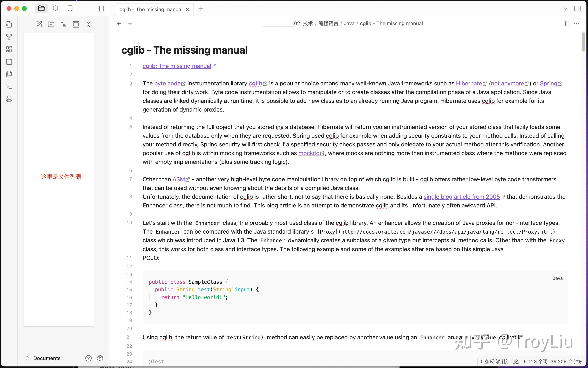This screenshot has width=588, height=368.
Task: Collapse all folders in the file explorer
Action: coord(88,24)
